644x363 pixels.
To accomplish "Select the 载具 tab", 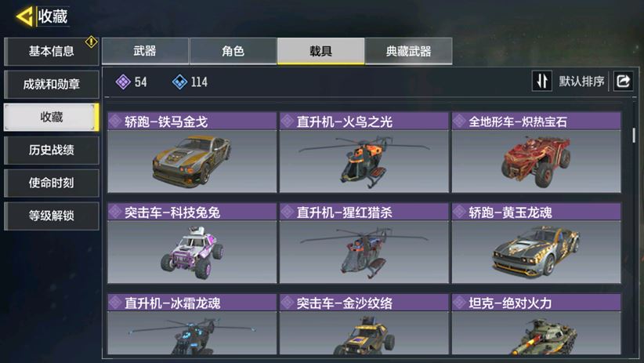I will [320, 51].
